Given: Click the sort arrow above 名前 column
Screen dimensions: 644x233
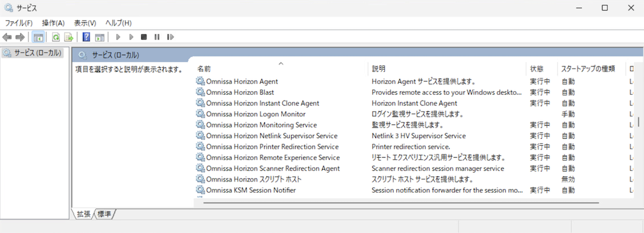Looking at the screenshot, I should pyautogui.click(x=281, y=63).
